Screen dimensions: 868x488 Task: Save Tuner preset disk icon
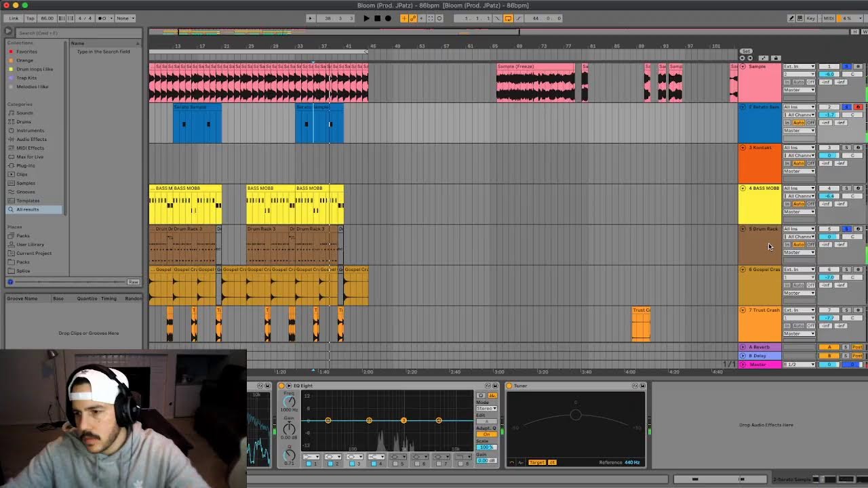pyautogui.click(x=642, y=386)
